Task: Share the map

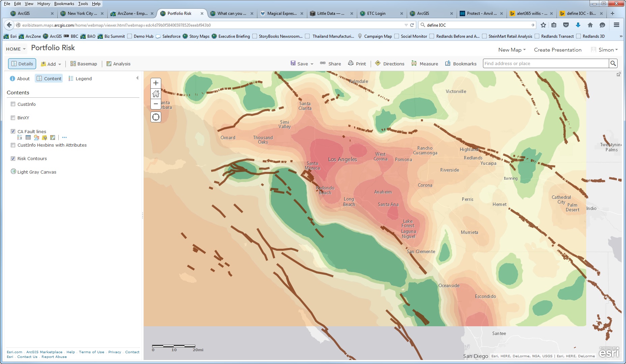Action: click(x=331, y=64)
